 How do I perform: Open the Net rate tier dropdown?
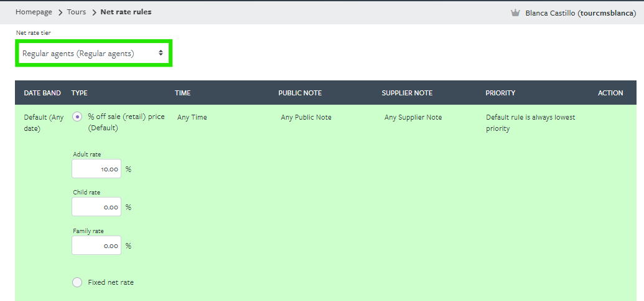tap(93, 53)
